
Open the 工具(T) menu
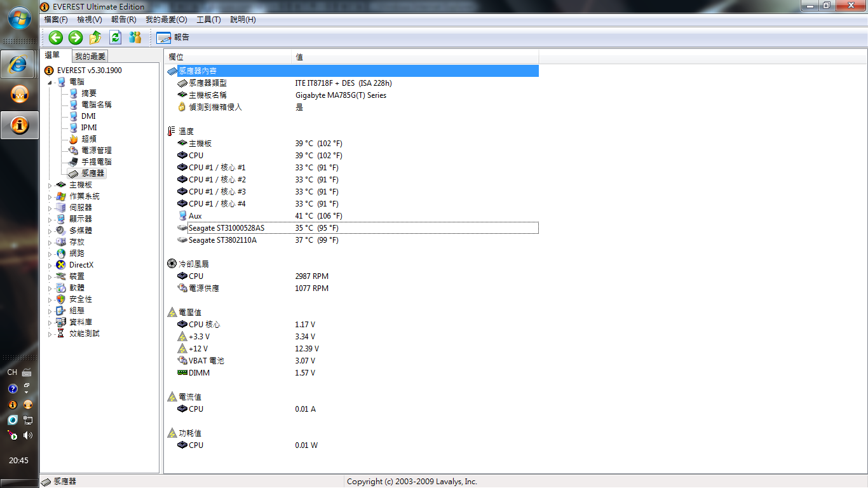click(208, 20)
